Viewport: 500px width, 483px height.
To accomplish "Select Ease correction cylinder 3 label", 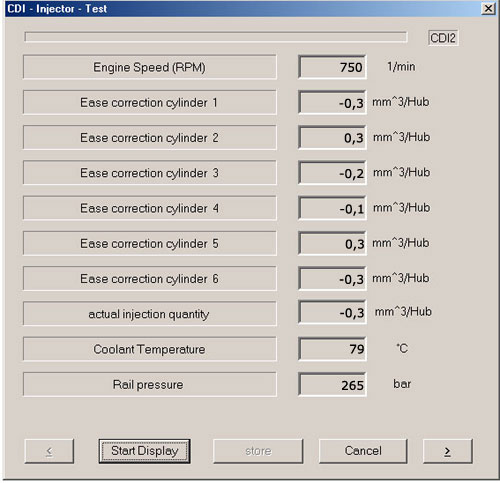I will [150, 173].
